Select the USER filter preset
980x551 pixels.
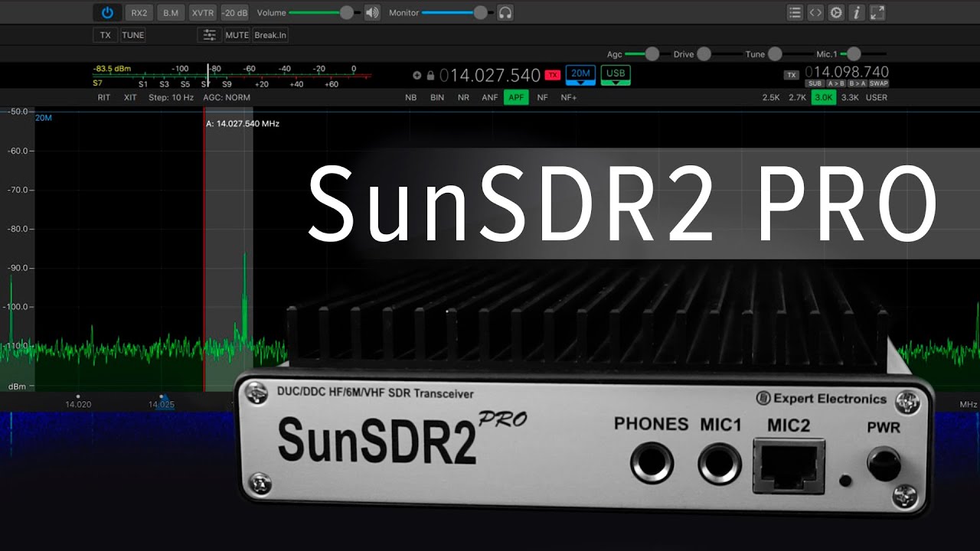point(876,98)
